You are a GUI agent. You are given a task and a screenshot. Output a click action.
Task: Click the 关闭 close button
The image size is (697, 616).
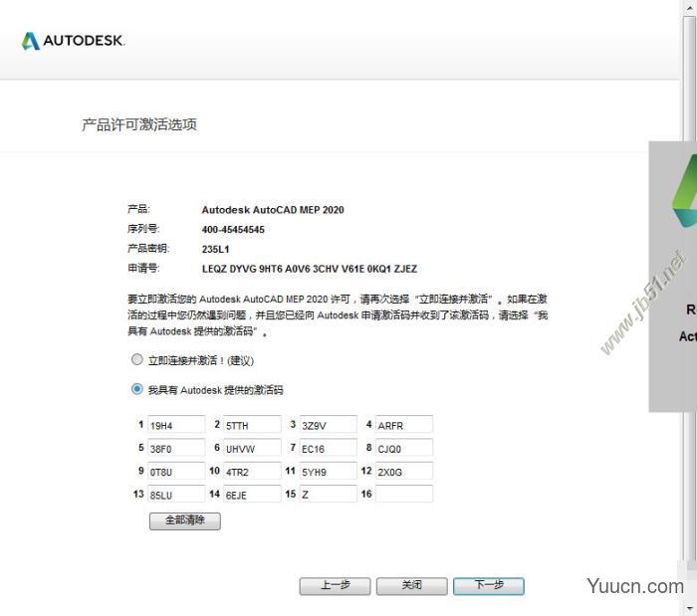411,586
